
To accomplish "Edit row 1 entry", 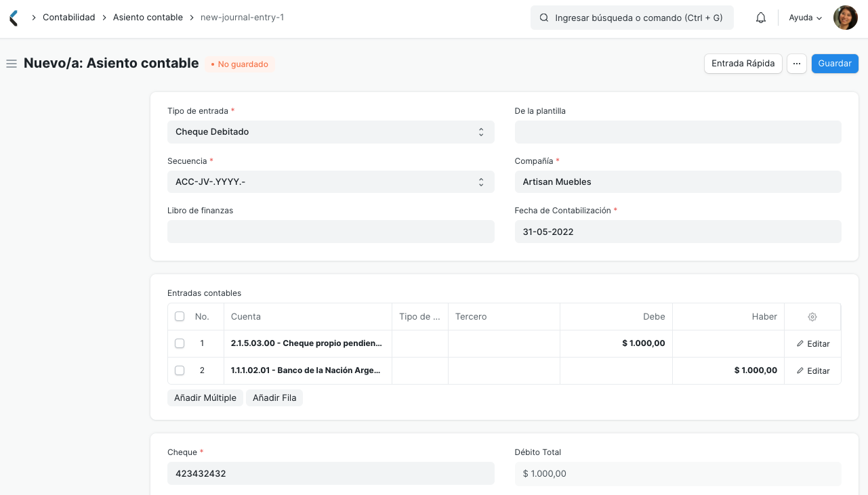I will [x=813, y=343].
